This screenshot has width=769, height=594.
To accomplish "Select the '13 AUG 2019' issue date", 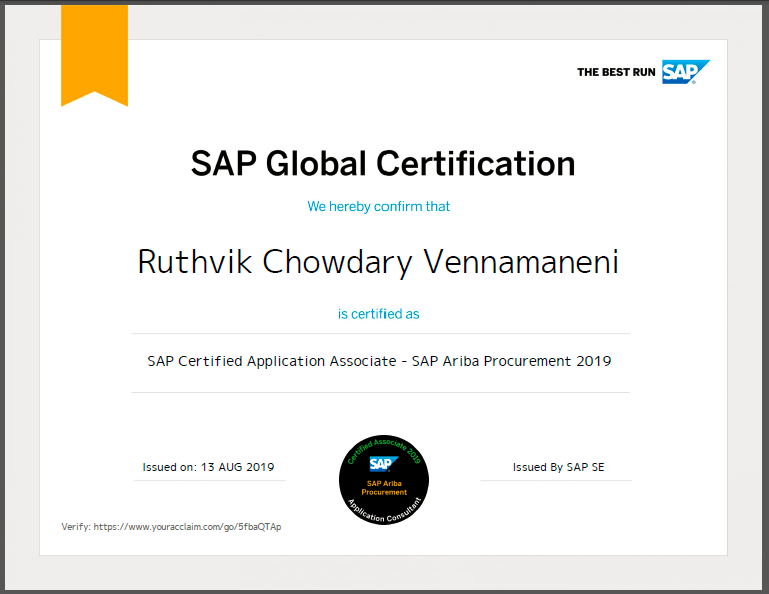I will click(238, 467).
